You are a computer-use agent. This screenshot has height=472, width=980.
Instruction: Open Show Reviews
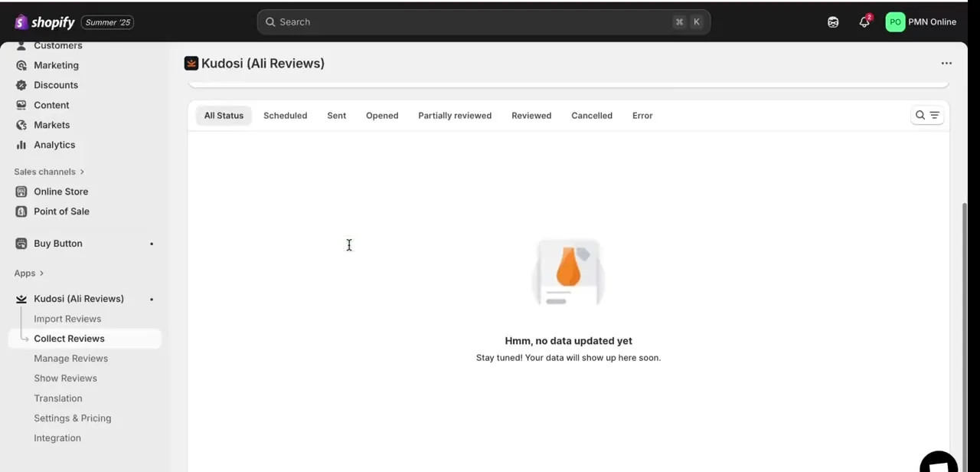tap(65, 379)
